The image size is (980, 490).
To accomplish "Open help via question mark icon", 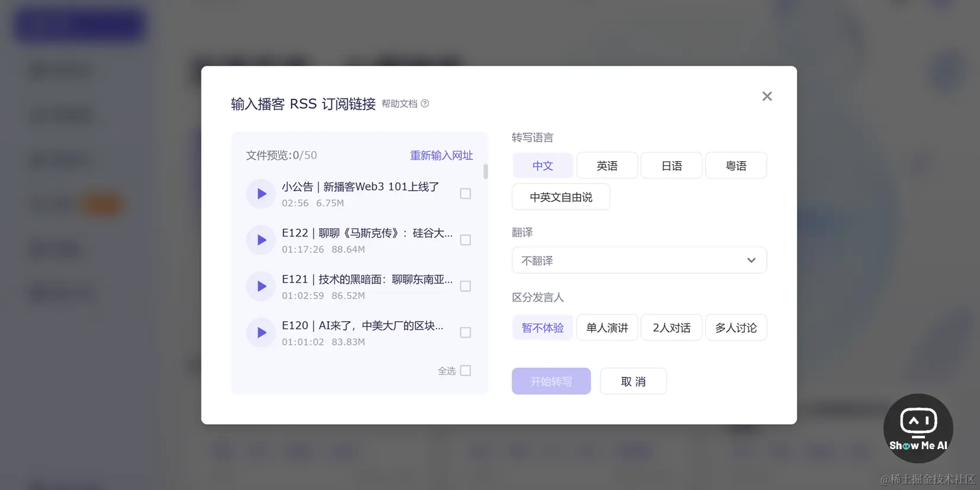I will pyautogui.click(x=425, y=104).
